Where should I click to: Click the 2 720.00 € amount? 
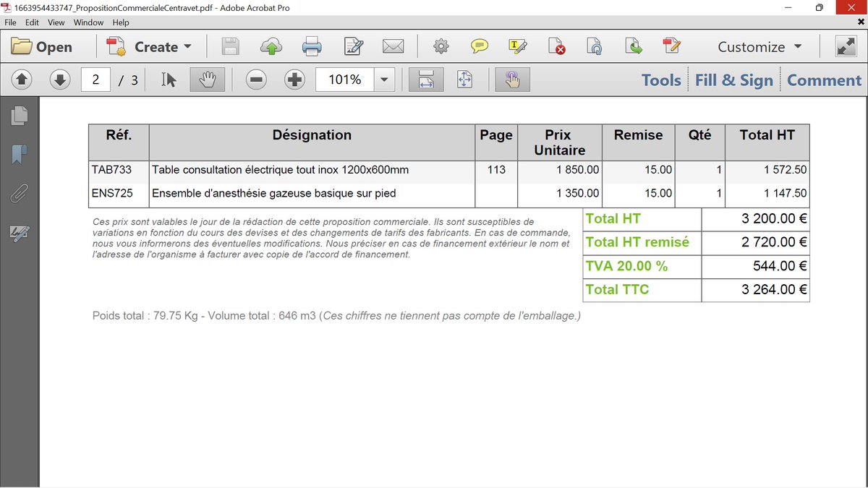click(x=774, y=242)
